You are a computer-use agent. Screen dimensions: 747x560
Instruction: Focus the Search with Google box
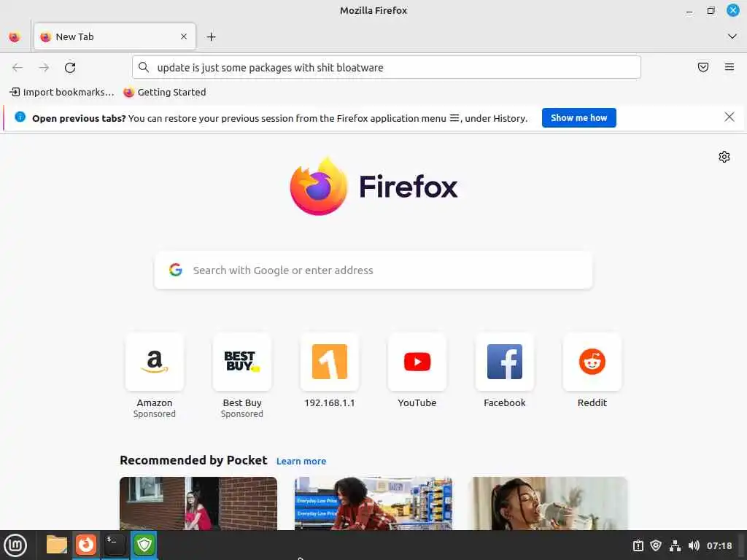(373, 270)
